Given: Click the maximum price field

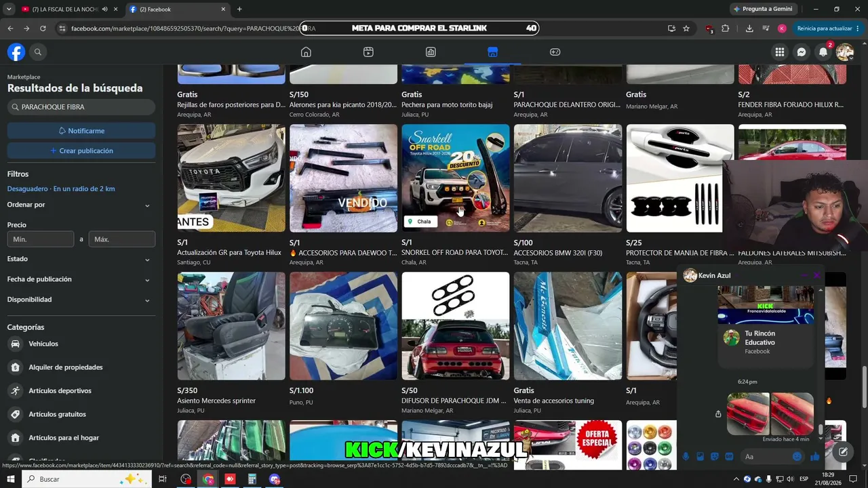Looking at the screenshot, I should (x=122, y=239).
